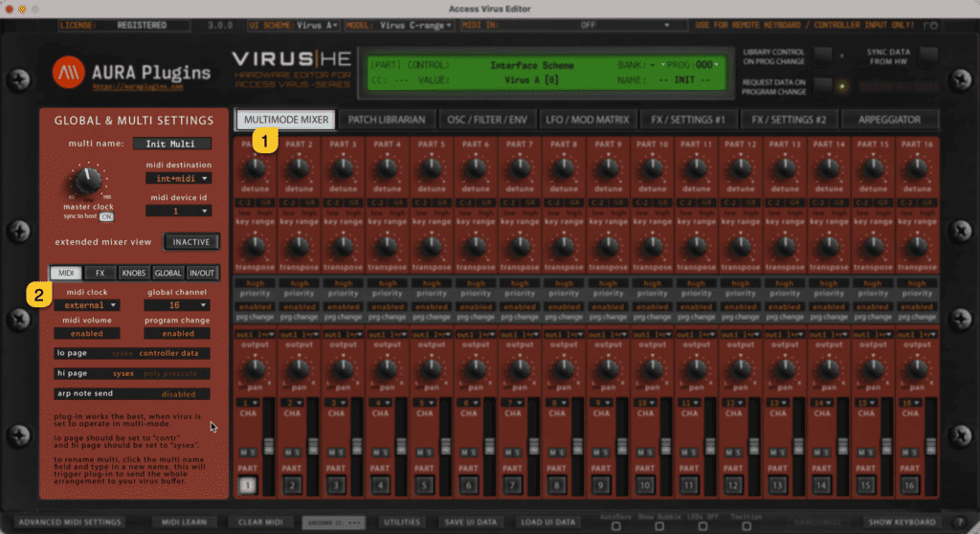This screenshot has width=980, height=534.
Task: Select the IN/OUT settings sub-tab
Action: coord(202,274)
